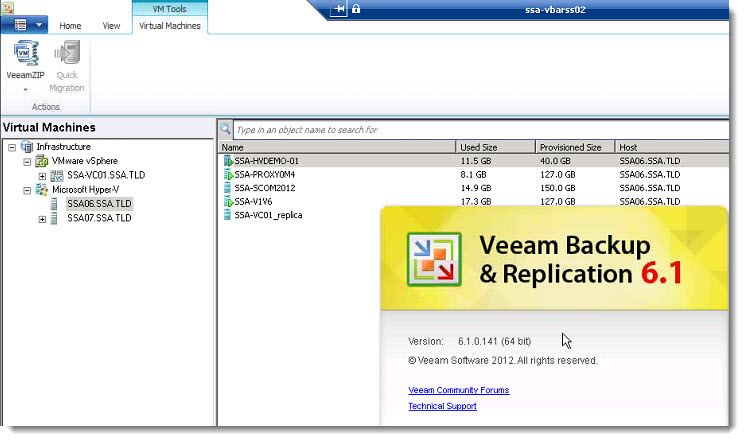Viewport: 744px width, 441px height.
Task: Sort by the Host column header
Action: (x=672, y=147)
